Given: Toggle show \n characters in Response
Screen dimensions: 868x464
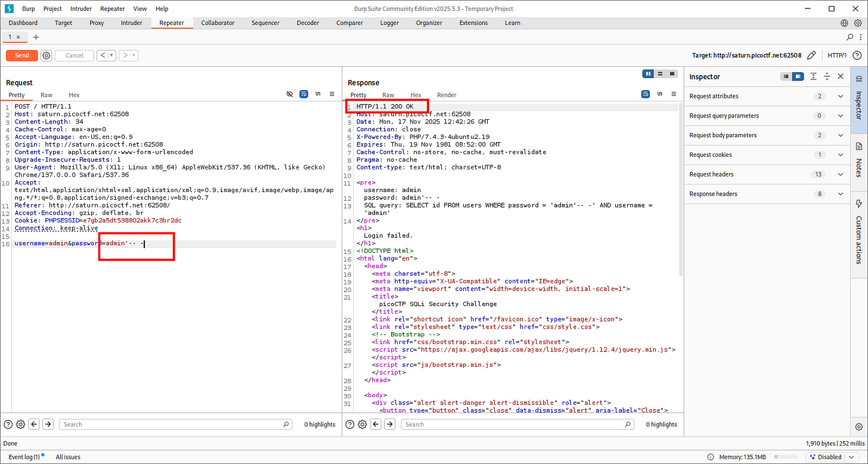Looking at the screenshot, I should [659, 94].
